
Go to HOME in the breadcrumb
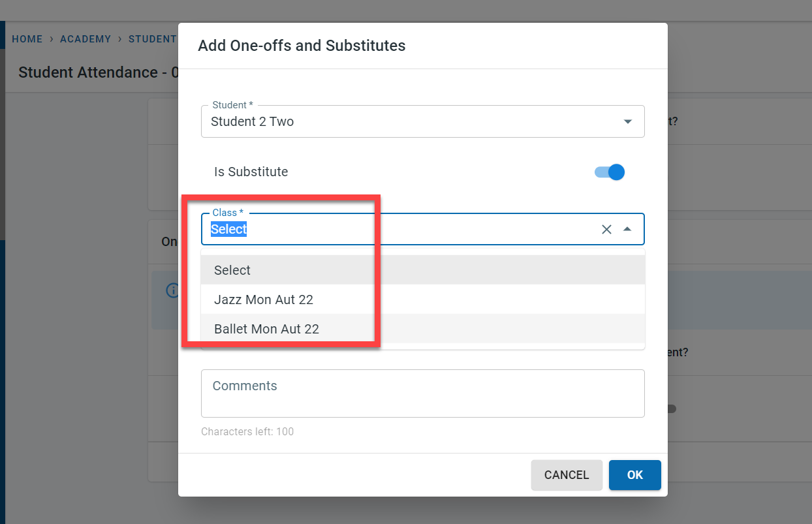pyautogui.click(x=27, y=39)
